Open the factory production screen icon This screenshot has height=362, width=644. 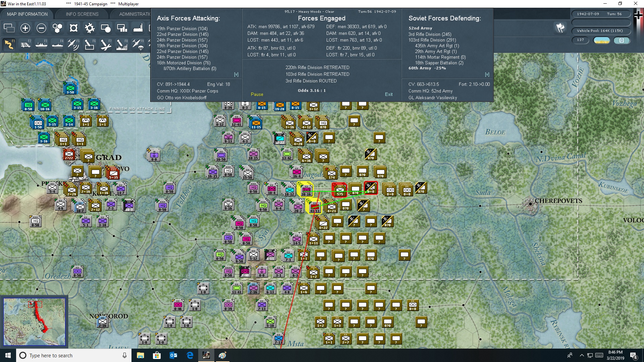138,28
